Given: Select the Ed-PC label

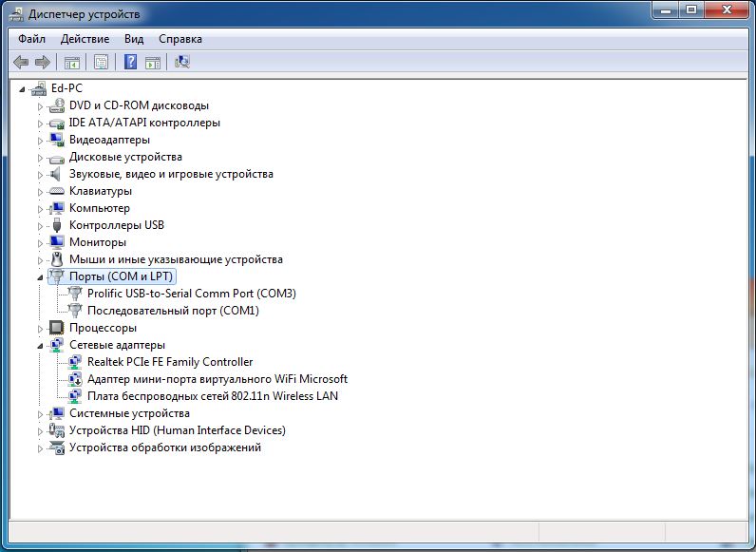Looking at the screenshot, I should coord(67,88).
